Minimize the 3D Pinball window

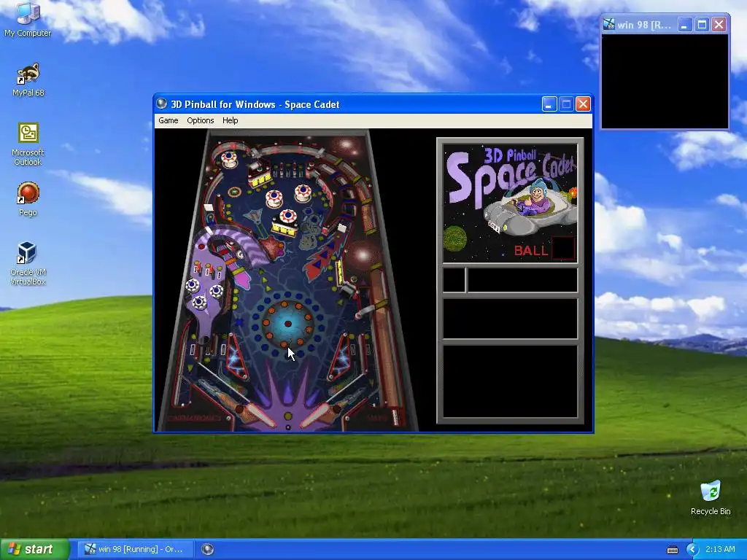click(x=549, y=104)
